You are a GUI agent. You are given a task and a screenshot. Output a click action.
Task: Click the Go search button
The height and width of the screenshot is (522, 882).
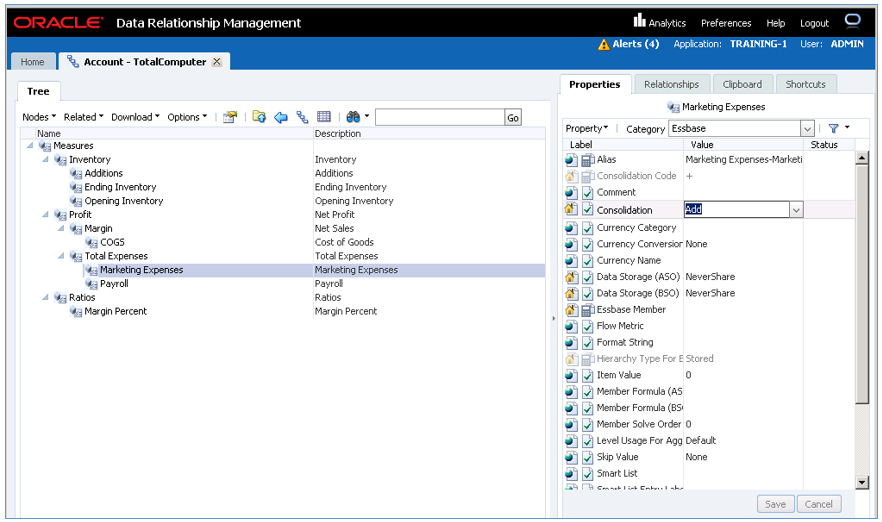click(x=513, y=118)
